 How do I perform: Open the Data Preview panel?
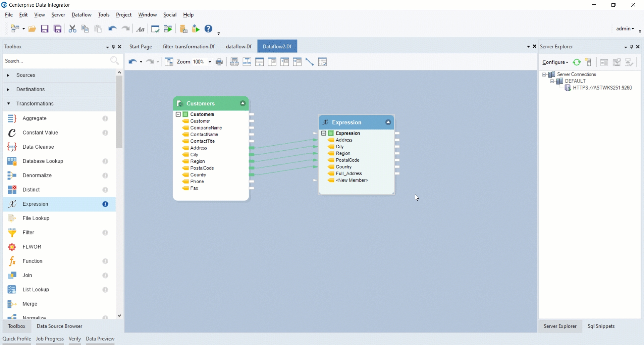(100, 339)
